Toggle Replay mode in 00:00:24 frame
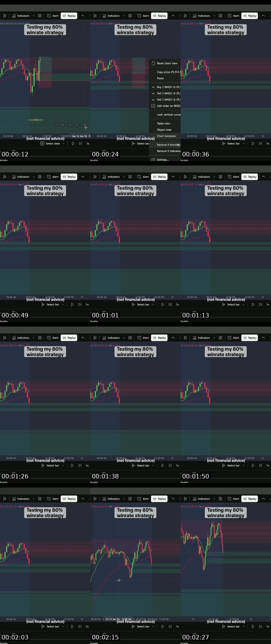The height and width of the screenshot is (644, 271). [159, 16]
